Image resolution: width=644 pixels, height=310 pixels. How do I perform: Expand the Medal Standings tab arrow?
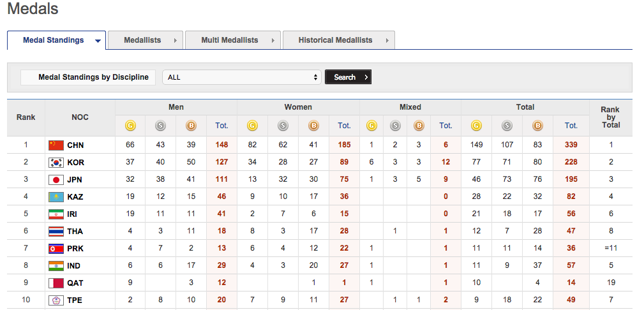98,41
